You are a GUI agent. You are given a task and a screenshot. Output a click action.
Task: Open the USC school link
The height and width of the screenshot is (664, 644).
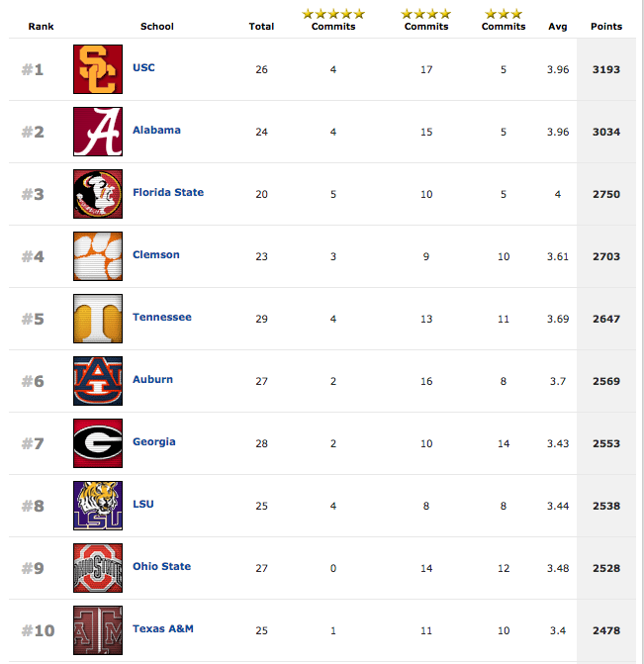144,67
